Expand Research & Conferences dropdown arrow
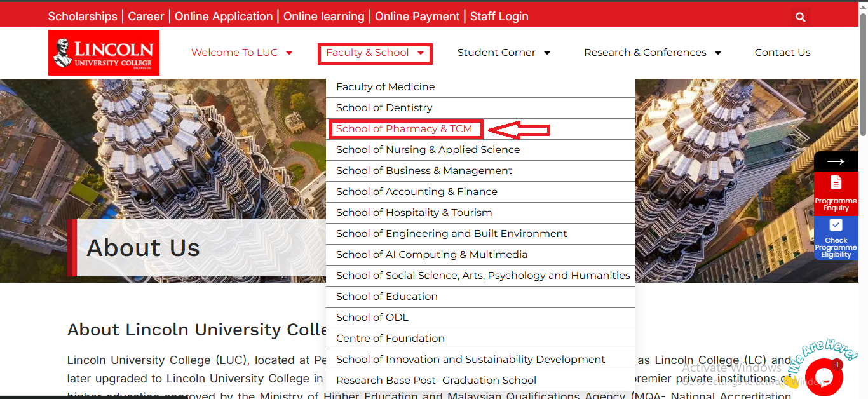Viewport: 868px width, 399px height. (718, 53)
